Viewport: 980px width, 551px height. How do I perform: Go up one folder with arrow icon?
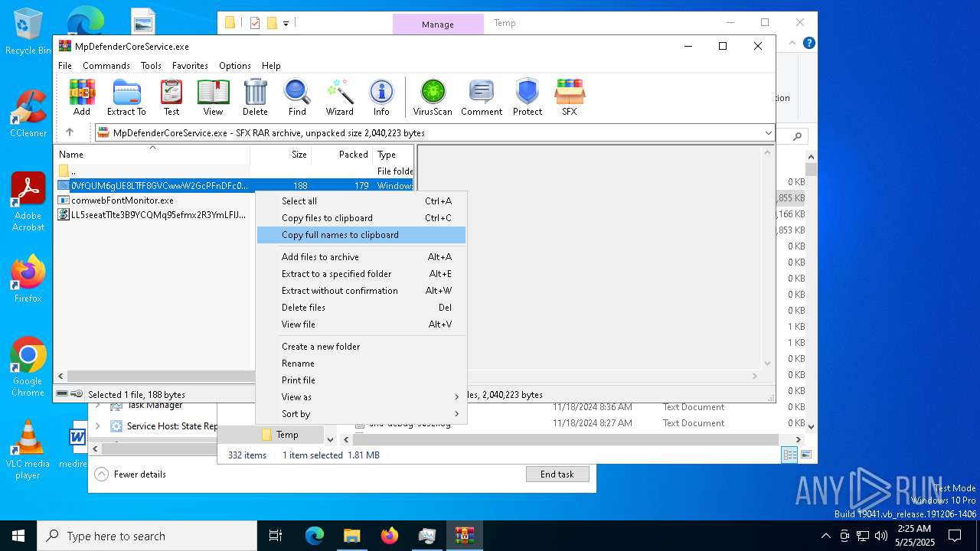click(x=70, y=132)
